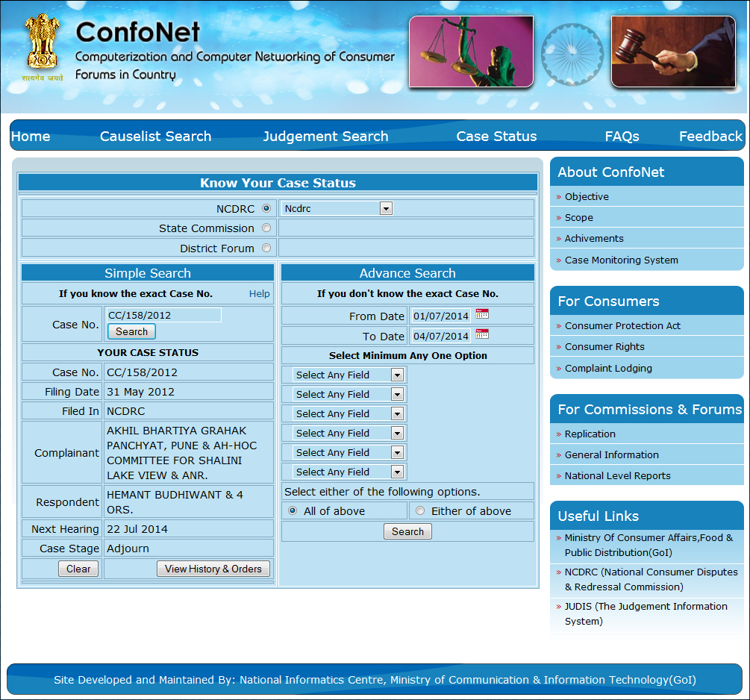The width and height of the screenshot is (750, 700).
Task: Open the second Select Any Field dropdown
Action: [349, 394]
